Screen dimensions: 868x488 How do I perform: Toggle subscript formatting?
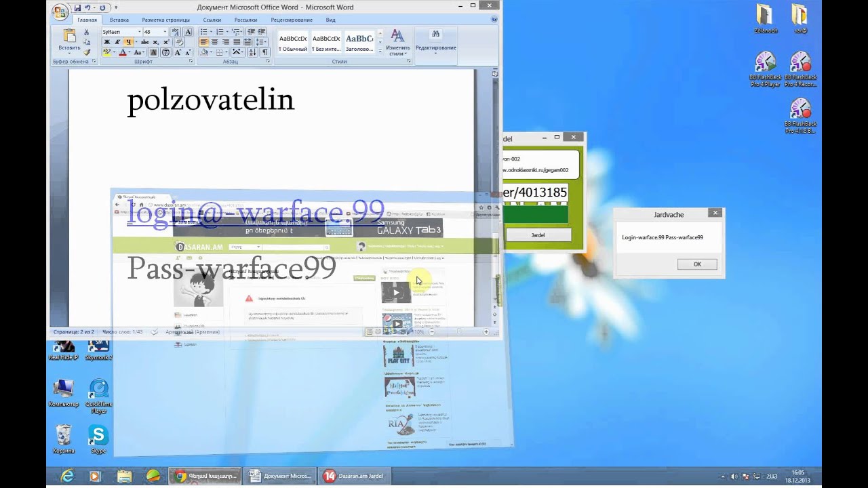coord(155,42)
